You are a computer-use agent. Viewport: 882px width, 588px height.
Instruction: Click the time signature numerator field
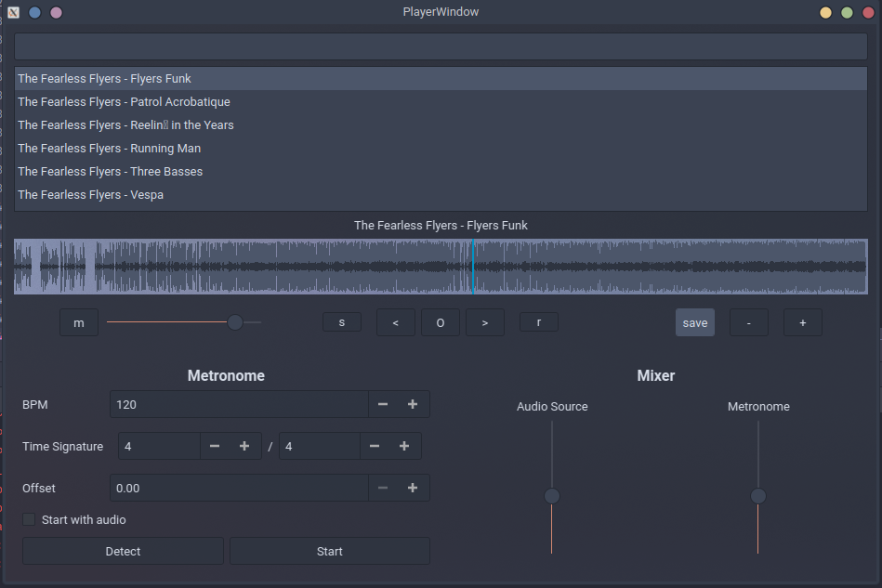[159, 446]
